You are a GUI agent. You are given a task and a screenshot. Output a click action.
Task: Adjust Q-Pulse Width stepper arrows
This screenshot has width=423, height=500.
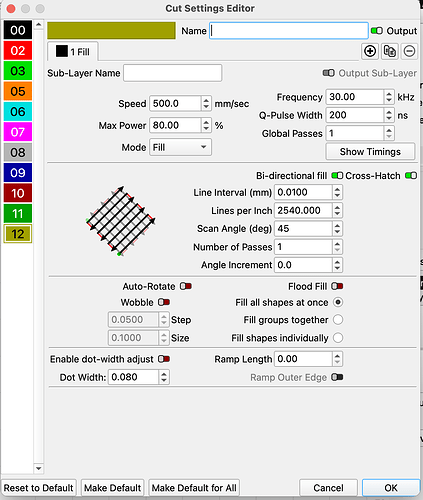click(389, 115)
